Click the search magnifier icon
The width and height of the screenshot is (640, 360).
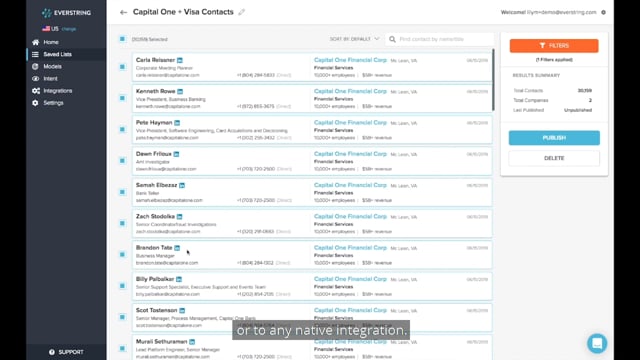[392, 39]
